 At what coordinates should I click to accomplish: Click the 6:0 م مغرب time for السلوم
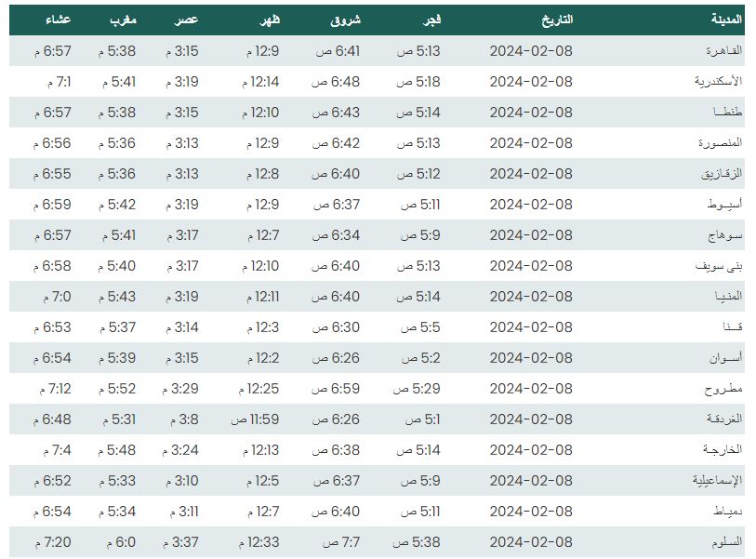click(x=121, y=542)
